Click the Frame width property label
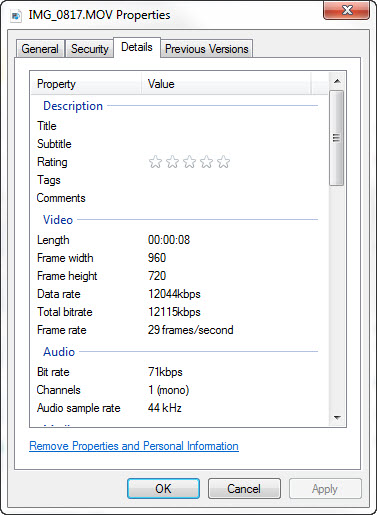377x515 pixels. 65,258
